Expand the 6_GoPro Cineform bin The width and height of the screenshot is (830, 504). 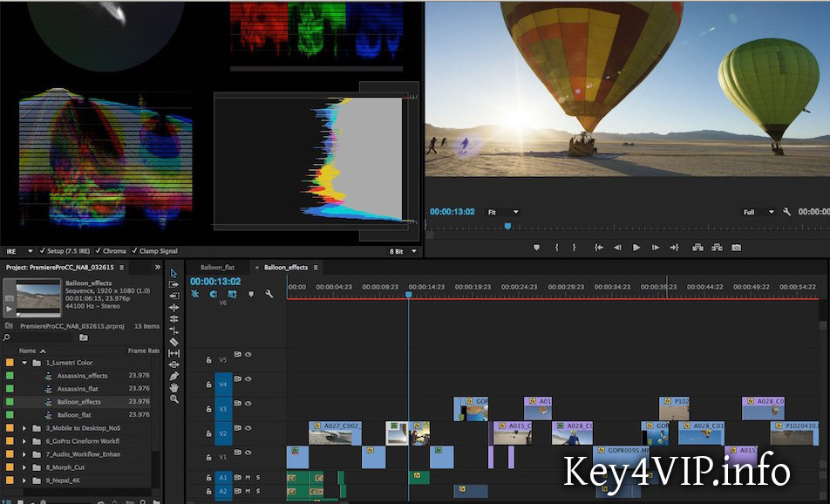pos(24,441)
